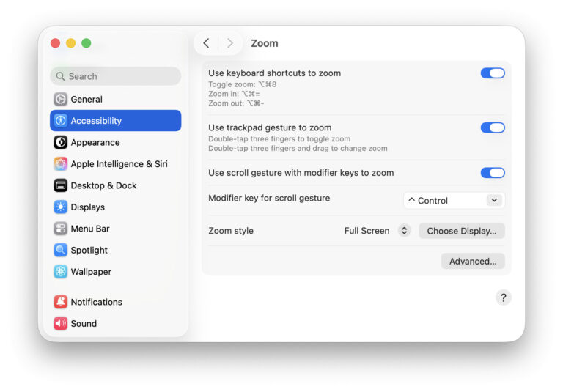Open Apple Intelligence & Siri settings
This screenshot has height=392, width=563.
(x=116, y=163)
